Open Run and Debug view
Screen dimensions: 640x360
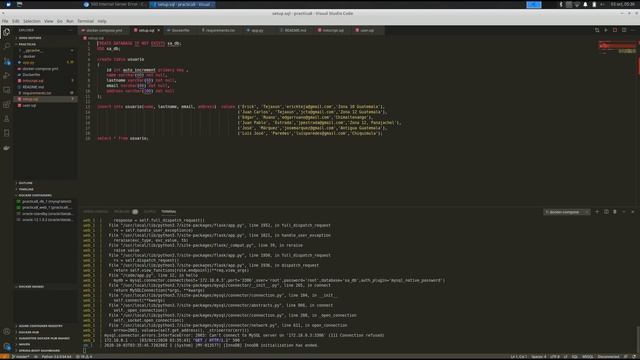click(x=7, y=76)
